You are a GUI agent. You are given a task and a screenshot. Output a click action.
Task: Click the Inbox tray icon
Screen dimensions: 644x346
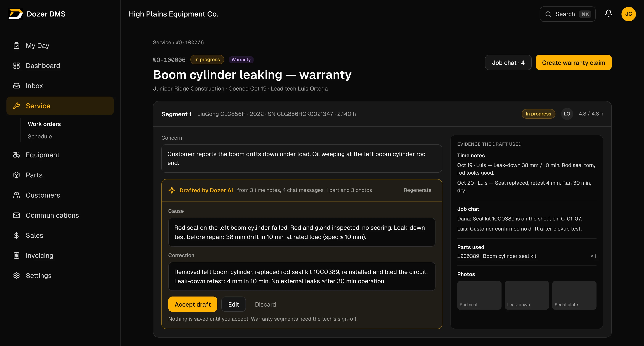(17, 86)
